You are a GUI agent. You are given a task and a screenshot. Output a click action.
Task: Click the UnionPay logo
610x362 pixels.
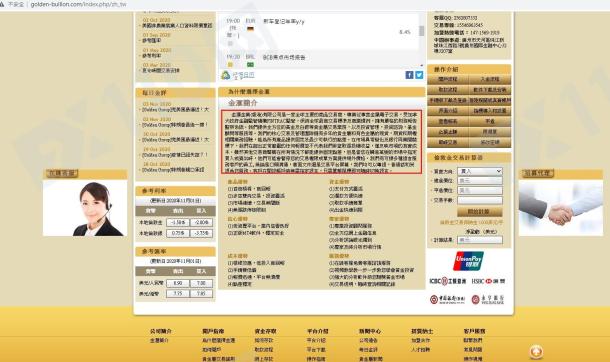click(x=468, y=261)
